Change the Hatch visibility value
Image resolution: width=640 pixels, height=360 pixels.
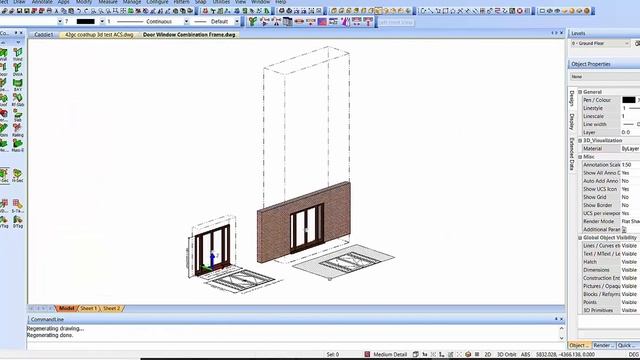coord(630,262)
